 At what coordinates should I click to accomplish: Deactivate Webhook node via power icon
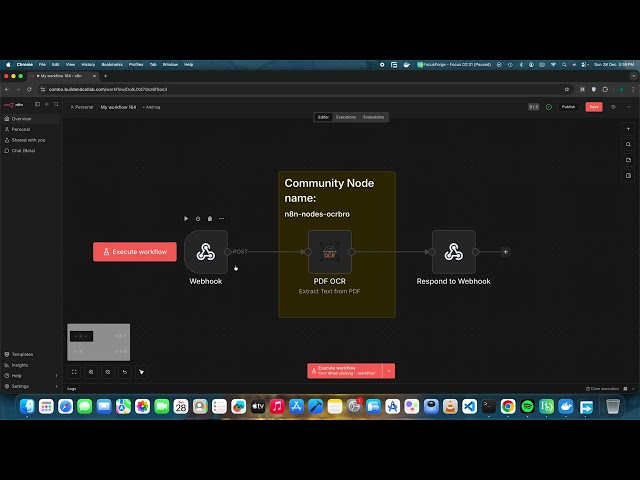click(198, 219)
